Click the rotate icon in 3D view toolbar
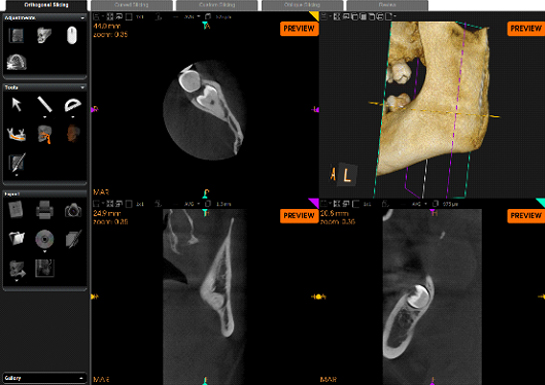Screen dimensions: 545x385 [346, 16]
